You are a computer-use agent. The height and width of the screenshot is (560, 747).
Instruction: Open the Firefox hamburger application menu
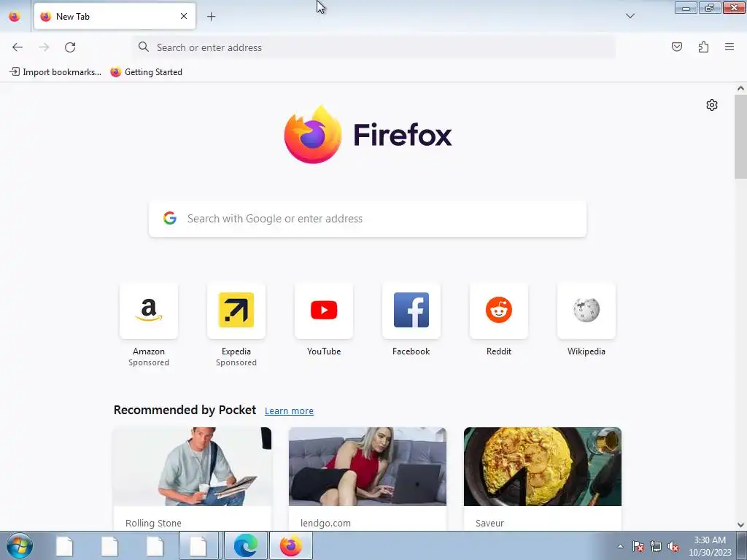(x=729, y=47)
